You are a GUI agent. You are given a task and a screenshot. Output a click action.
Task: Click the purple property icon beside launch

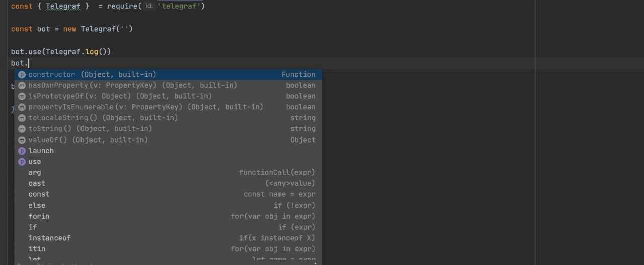click(22, 151)
